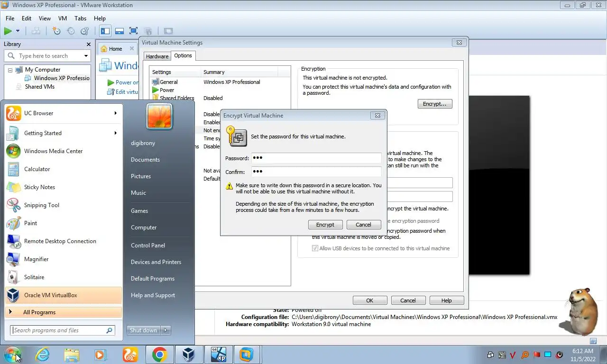Open the Tabs menu
The width and height of the screenshot is (607, 364).
(81, 18)
